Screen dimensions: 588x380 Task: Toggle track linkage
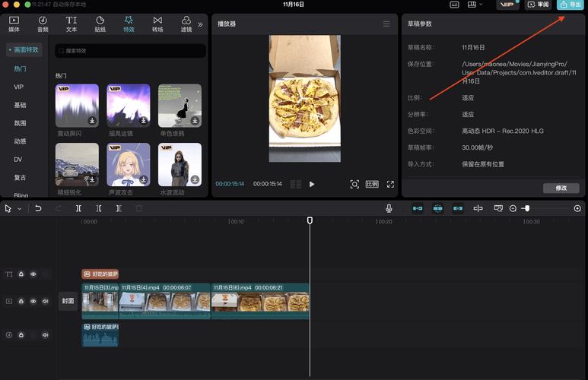pos(458,208)
